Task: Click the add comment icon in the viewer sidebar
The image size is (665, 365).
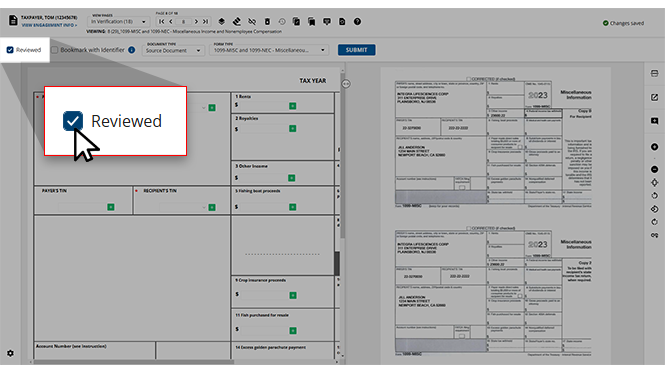Action: [654, 121]
